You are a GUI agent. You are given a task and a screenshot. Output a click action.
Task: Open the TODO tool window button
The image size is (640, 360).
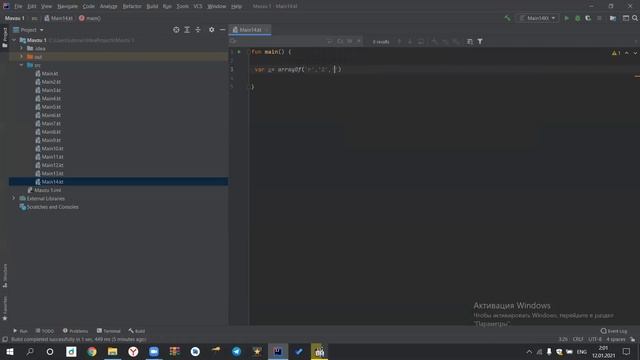pos(45,331)
